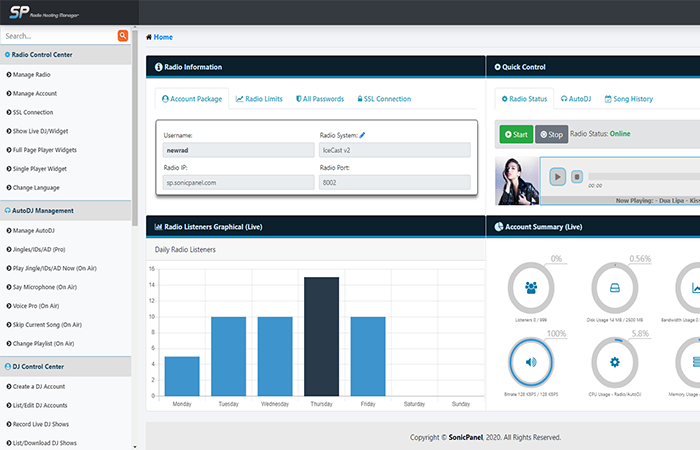The width and height of the screenshot is (700, 450).
Task: Click the Listeners users icon gauge
Action: pos(531,288)
